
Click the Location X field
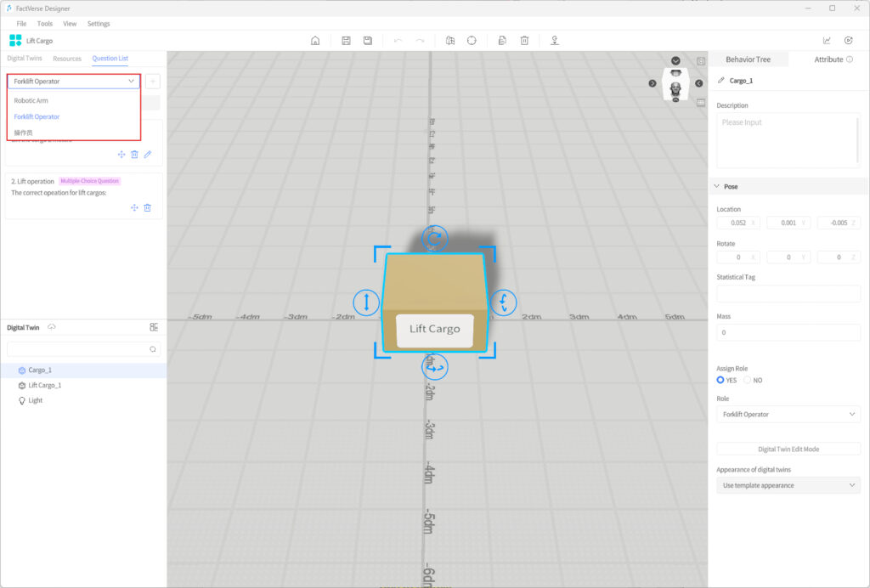pyautogui.click(x=738, y=223)
